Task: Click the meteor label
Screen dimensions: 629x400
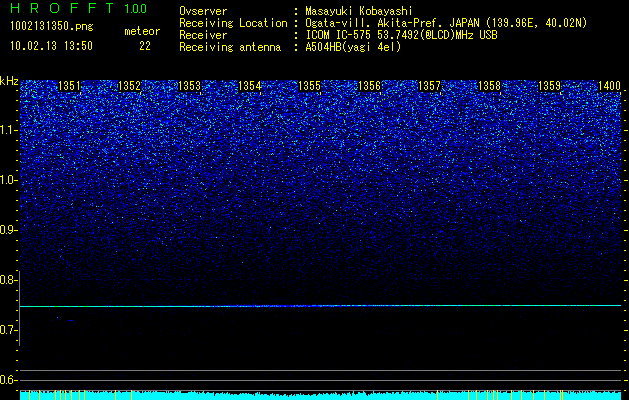Action: click(x=142, y=31)
